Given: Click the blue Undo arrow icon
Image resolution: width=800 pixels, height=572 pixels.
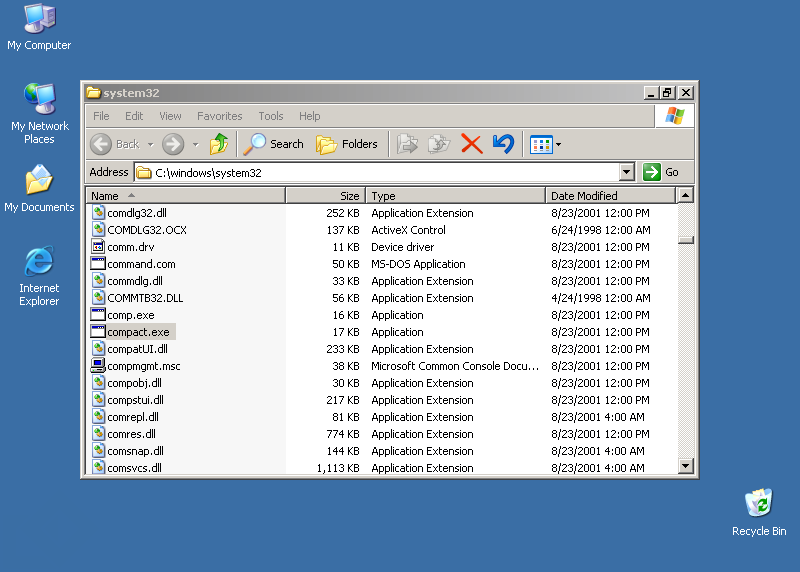Looking at the screenshot, I should pos(503,144).
